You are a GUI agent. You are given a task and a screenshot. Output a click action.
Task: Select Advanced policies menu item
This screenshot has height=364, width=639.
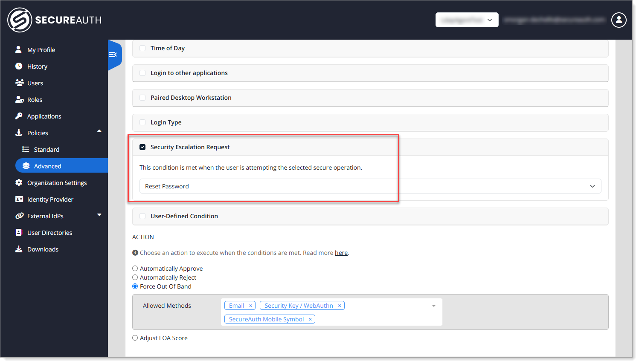(x=61, y=166)
